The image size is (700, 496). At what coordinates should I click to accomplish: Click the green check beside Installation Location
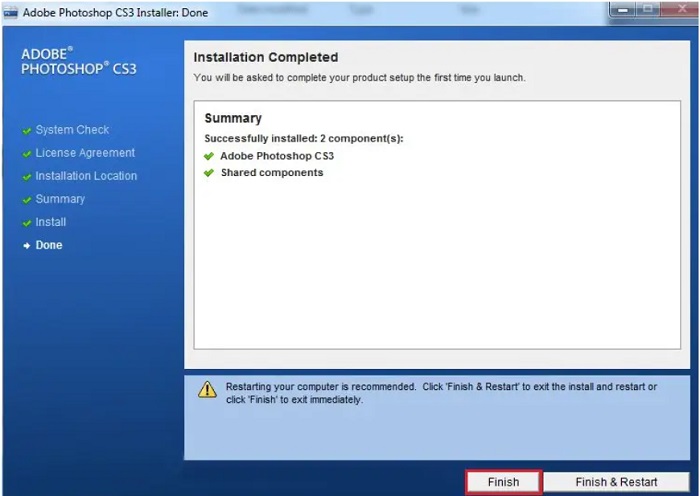tap(27, 177)
